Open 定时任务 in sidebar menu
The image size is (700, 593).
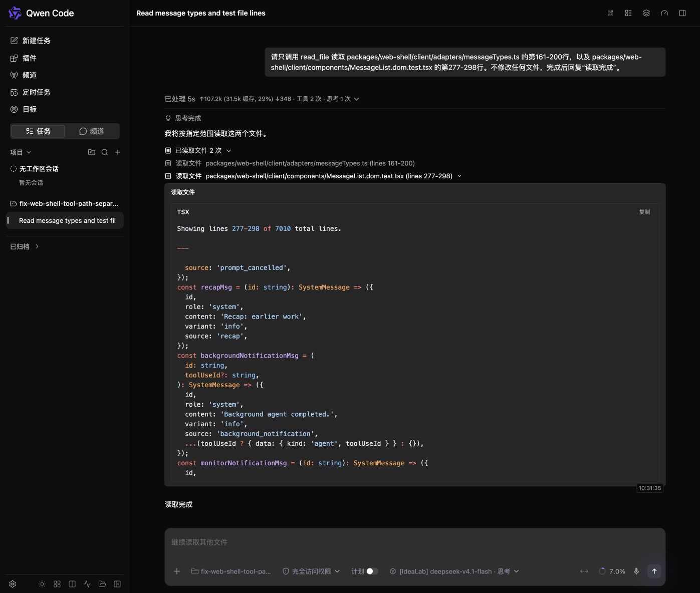pos(31,92)
